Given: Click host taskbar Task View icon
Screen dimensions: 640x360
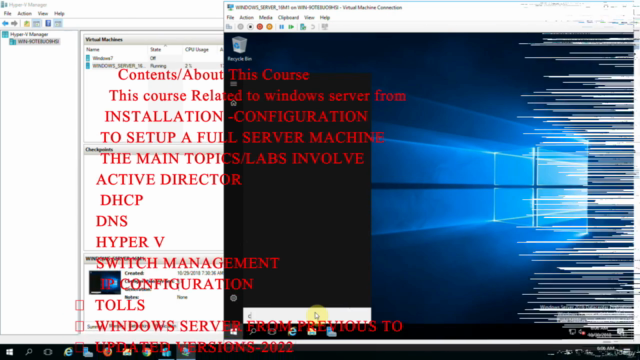Looking at the screenshot, I should click(x=48, y=352).
